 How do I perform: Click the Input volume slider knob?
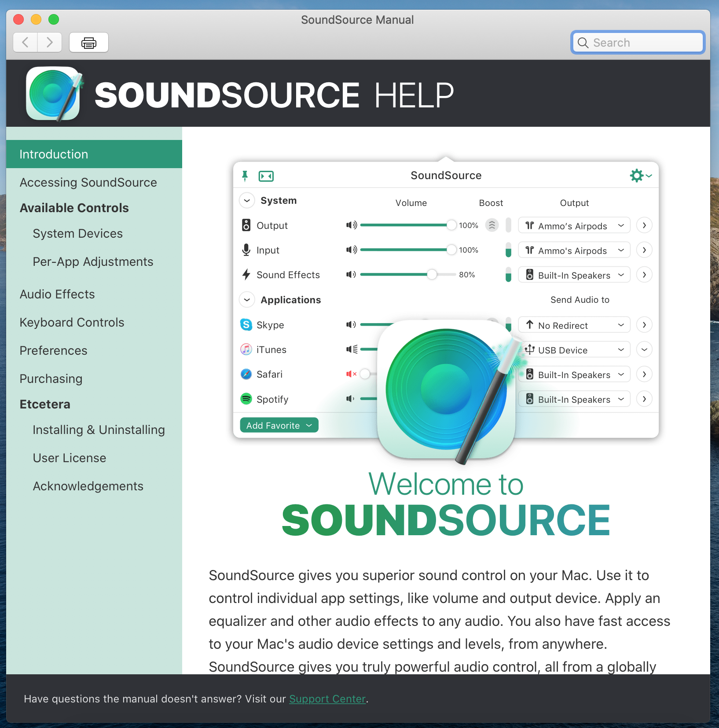tap(451, 250)
